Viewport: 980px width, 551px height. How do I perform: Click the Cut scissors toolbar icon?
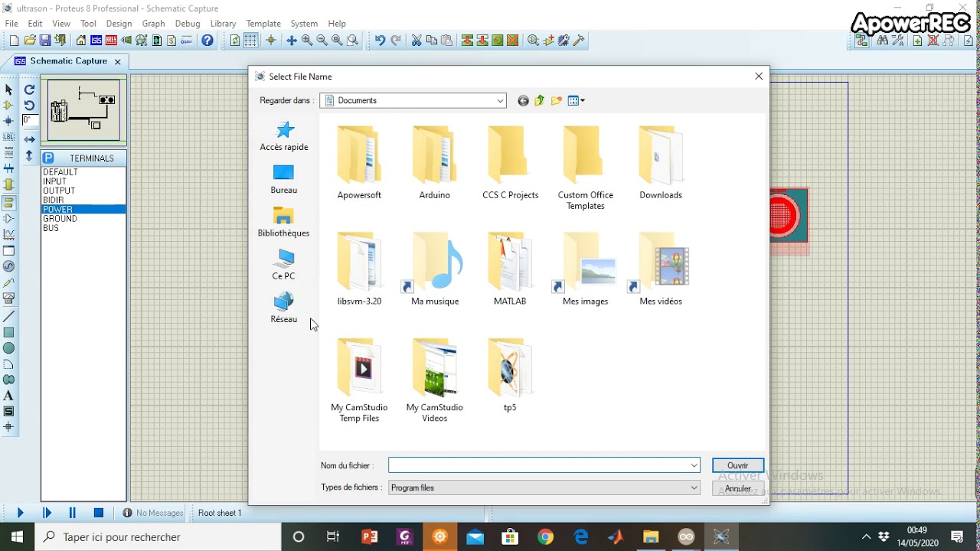(x=416, y=41)
